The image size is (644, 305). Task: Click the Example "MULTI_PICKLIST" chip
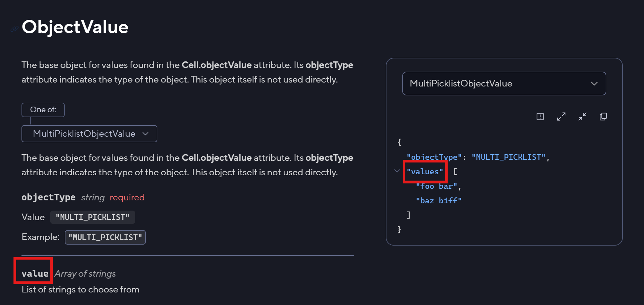tap(105, 237)
